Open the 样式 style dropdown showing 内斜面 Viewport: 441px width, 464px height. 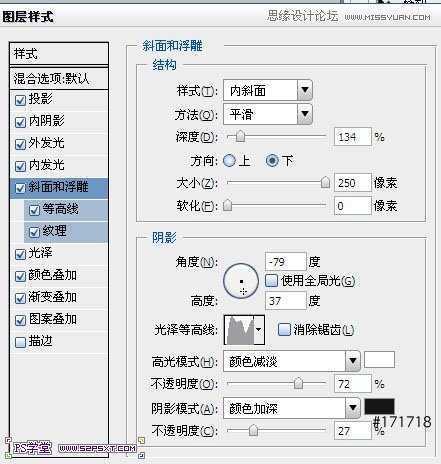click(268, 90)
